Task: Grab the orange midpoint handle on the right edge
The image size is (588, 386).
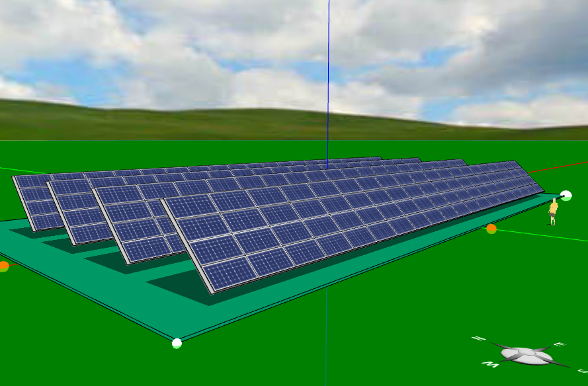Action: point(490,228)
